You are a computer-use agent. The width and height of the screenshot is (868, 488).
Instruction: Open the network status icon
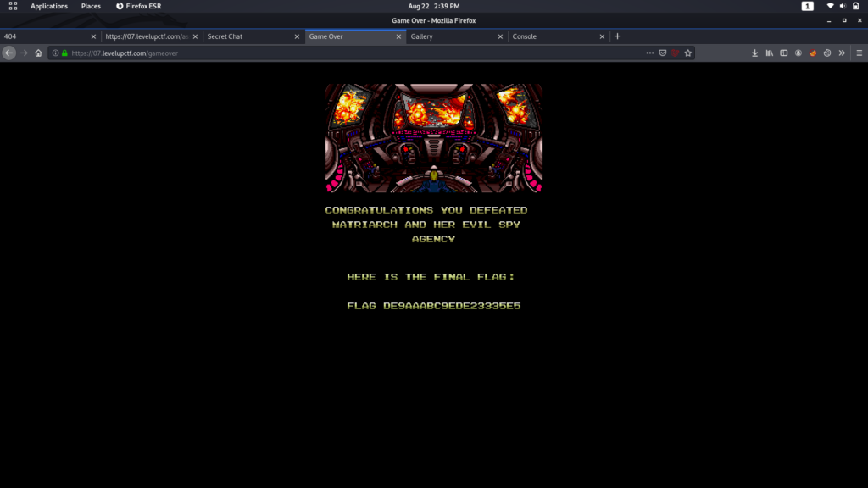coord(830,6)
